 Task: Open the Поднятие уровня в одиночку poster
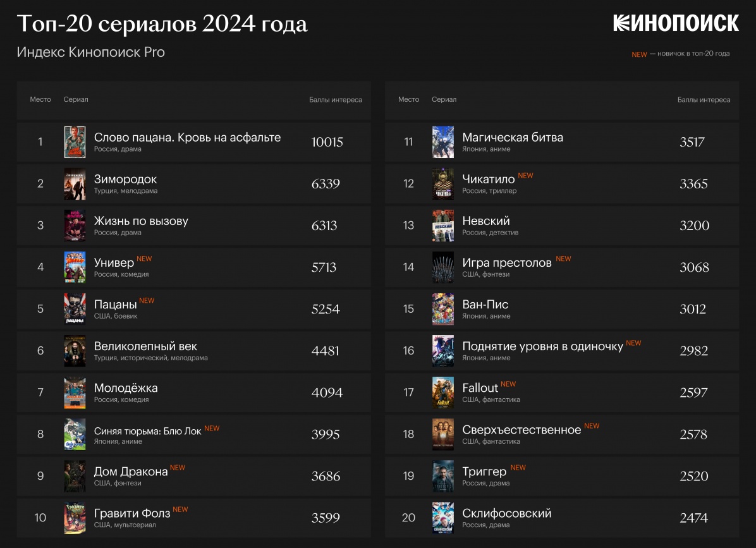(443, 350)
